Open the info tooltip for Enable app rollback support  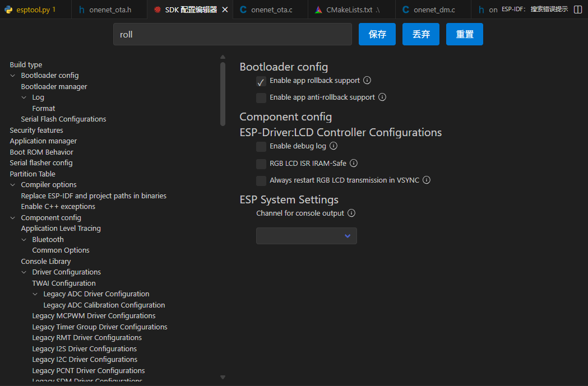pos(367,81)
